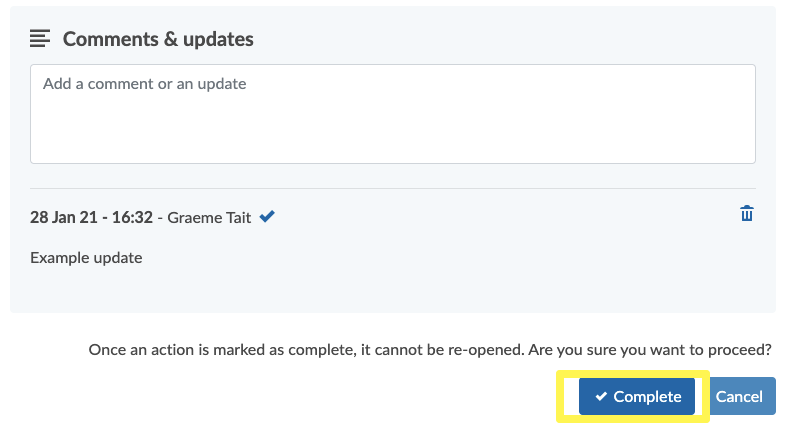Delete the Example update comment via trash icon
The image size is (785, 427).
746,213
